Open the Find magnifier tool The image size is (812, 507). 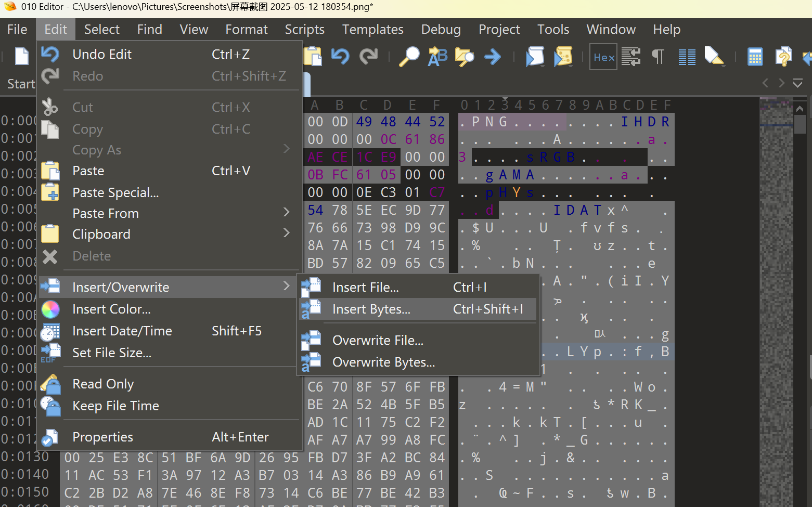point(409,56)
